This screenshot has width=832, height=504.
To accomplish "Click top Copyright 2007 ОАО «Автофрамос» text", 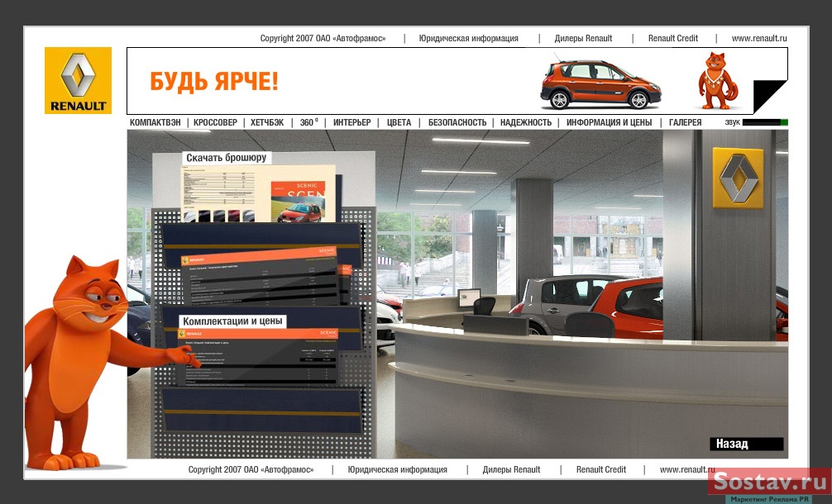I will (323, 38).
